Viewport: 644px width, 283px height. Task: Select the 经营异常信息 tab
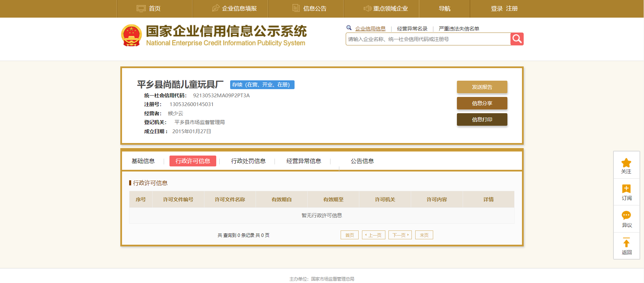(304, 161)
